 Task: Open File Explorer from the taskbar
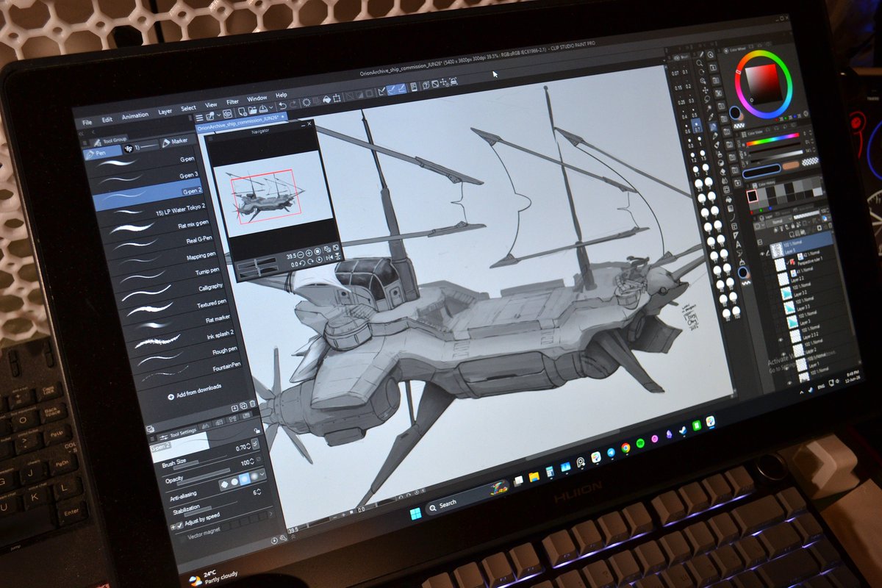point(534,477)
